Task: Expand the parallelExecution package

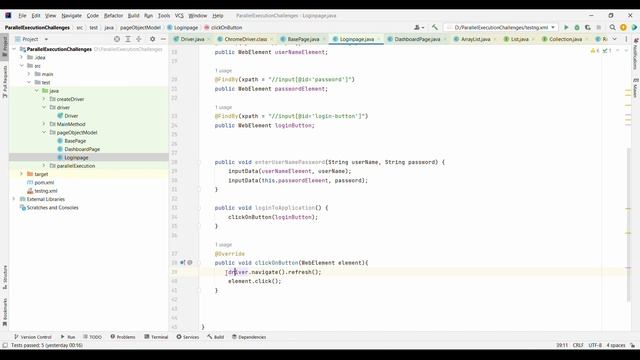Action: pos(44,165)
